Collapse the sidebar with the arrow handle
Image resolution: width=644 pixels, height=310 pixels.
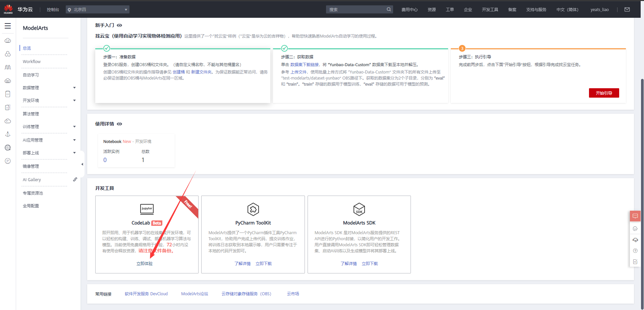(x=82, y=164)
